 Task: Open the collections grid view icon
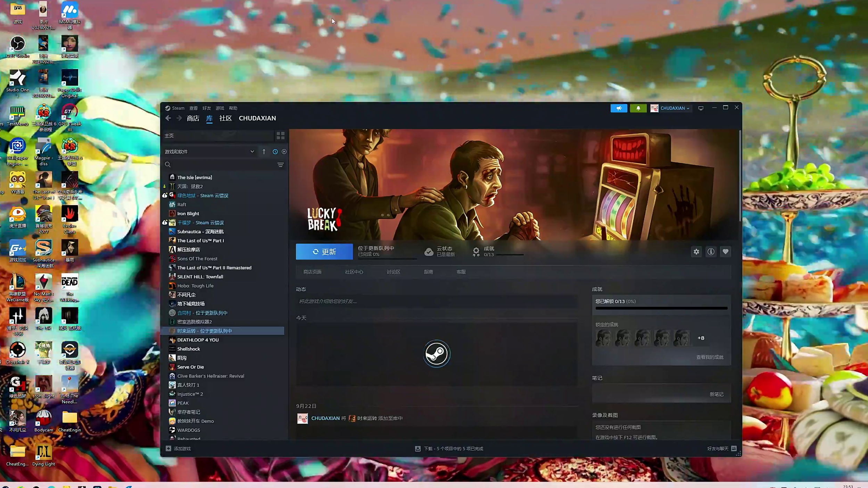click(281, 136)
